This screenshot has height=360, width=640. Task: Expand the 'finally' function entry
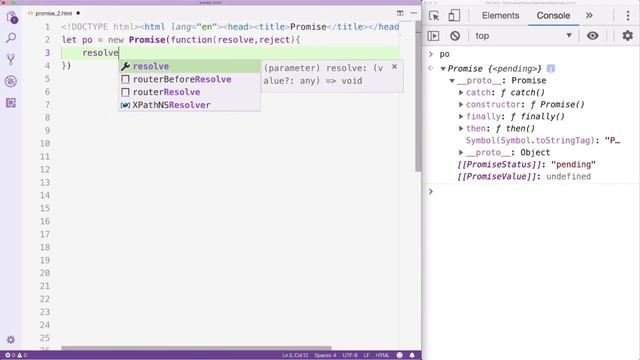pyautogui.click(x=461, y=116)
